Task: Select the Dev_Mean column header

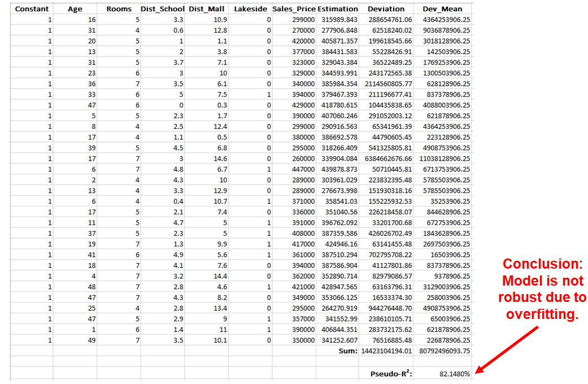Action: 442,9
